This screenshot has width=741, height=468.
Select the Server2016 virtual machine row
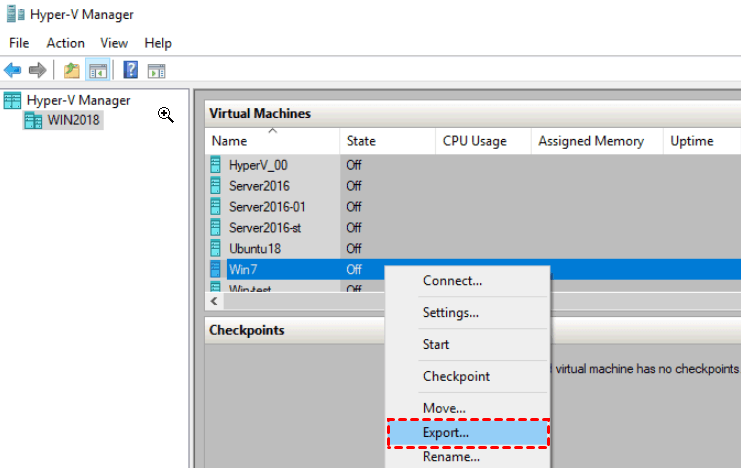tap(473, 186)
